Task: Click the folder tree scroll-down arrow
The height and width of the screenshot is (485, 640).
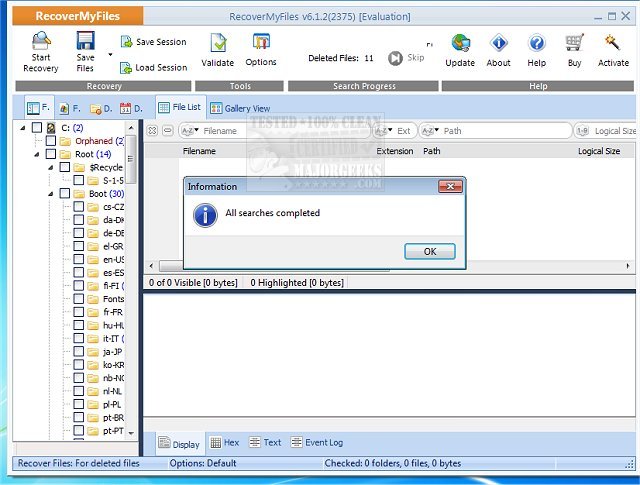Action: pos(131,433)
